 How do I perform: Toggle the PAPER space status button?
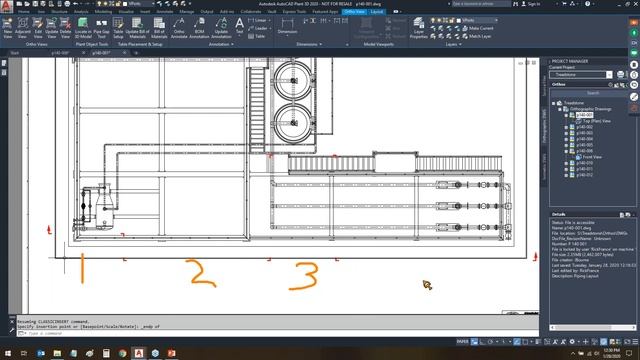coord(462,342)
